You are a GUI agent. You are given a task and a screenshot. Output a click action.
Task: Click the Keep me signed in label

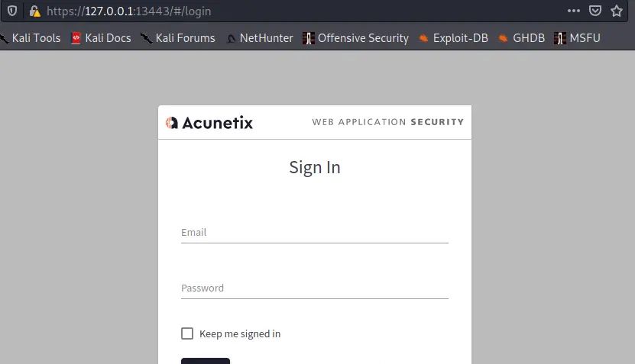(240, 333)
